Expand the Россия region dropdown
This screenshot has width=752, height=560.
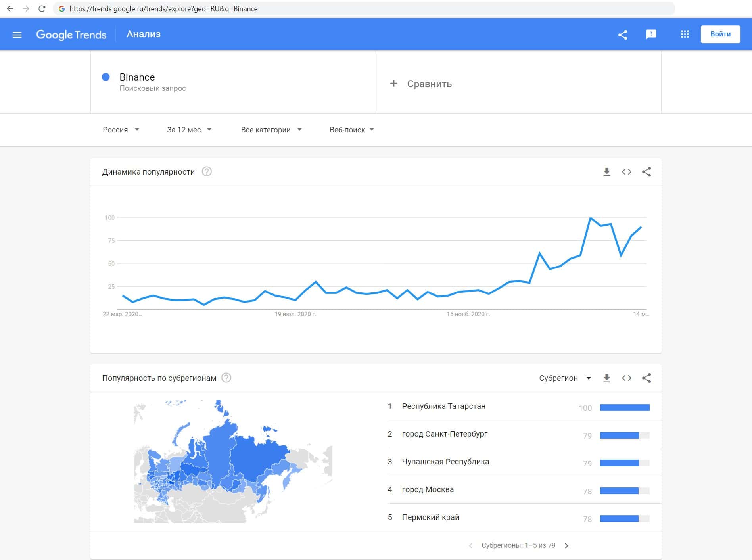(121, 130)
